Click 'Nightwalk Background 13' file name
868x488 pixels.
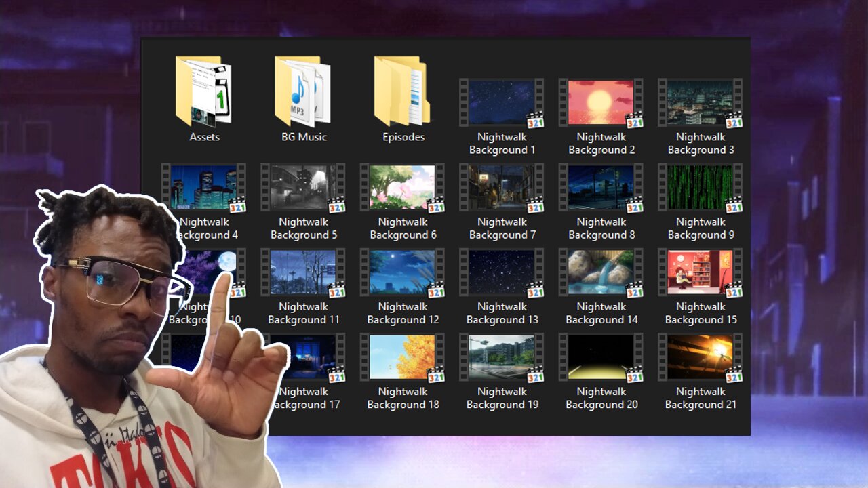pyautogui.click(x=502, y=313)
